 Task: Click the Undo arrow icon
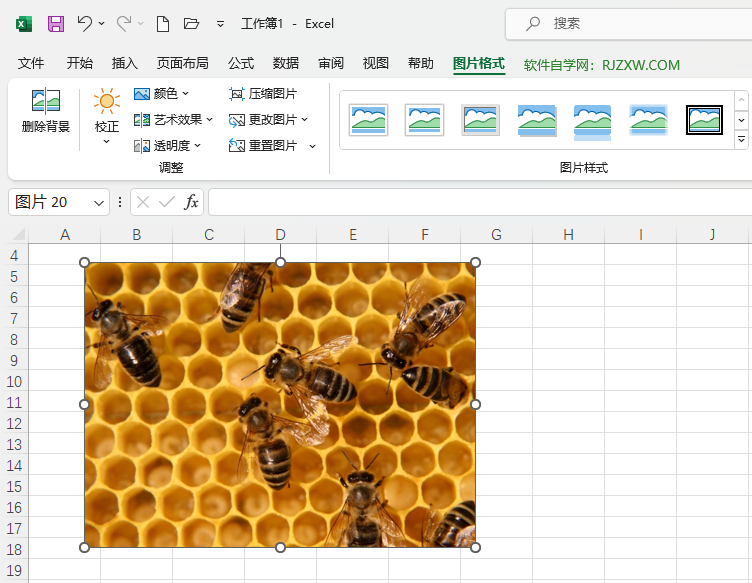(x=86, y=23)
